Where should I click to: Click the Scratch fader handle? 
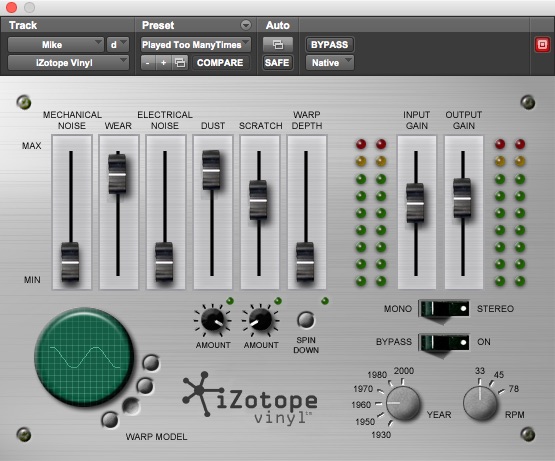tap(258, 200)
